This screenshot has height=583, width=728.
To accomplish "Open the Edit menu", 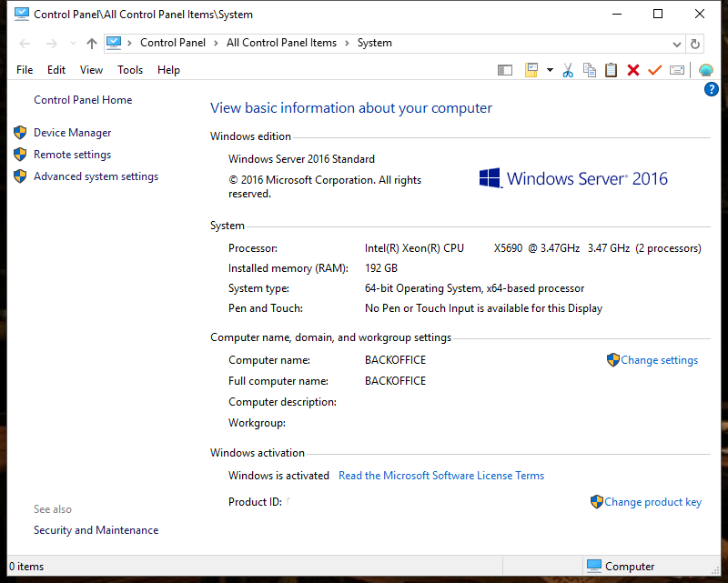I will [x=56, y=70].
